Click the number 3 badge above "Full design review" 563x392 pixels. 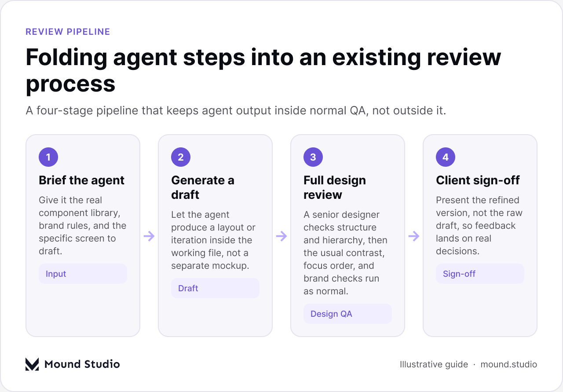[313, 157]
